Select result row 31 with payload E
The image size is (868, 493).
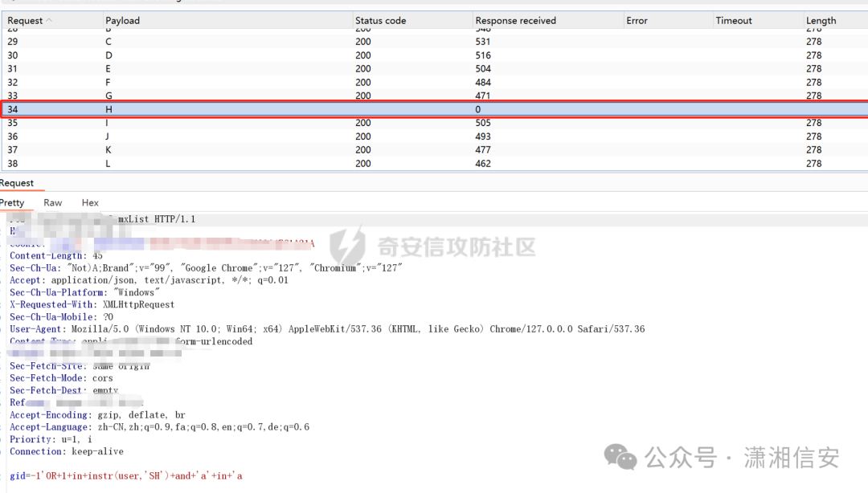[434, 68]
